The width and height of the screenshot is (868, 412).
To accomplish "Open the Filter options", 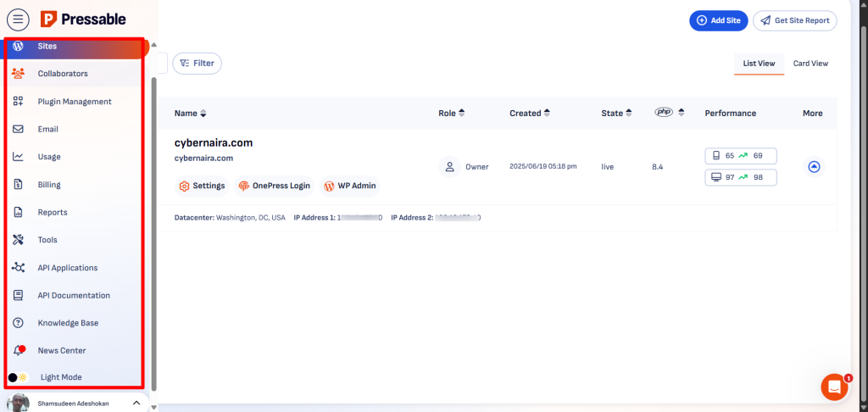I will 197,63.
